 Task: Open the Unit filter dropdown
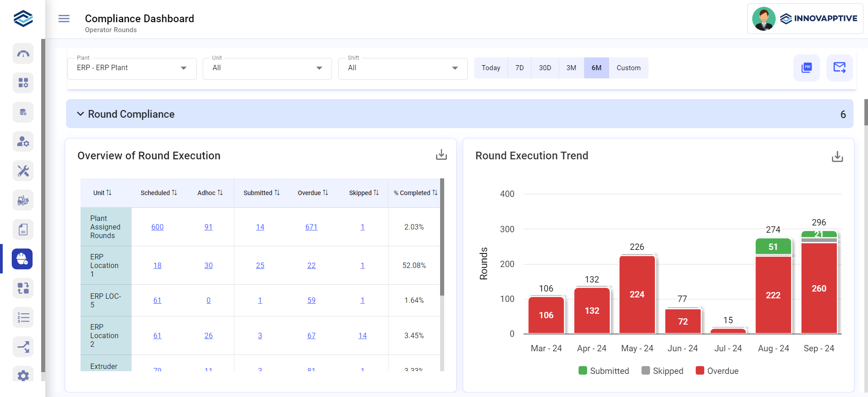(267, 68)
